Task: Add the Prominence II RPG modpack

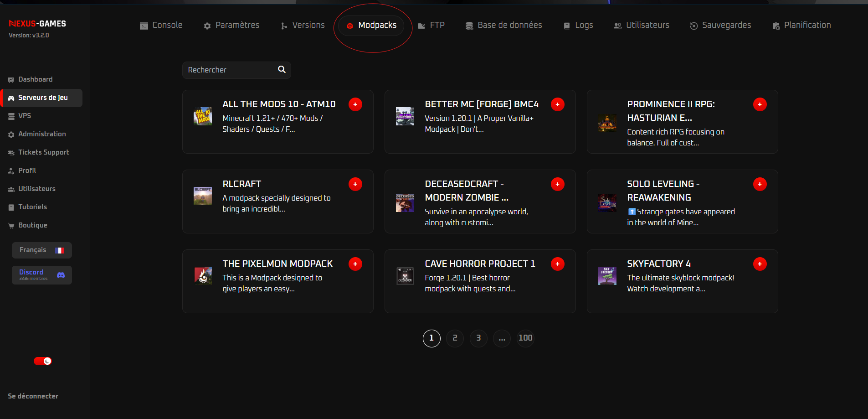Action: pos(760,104)
